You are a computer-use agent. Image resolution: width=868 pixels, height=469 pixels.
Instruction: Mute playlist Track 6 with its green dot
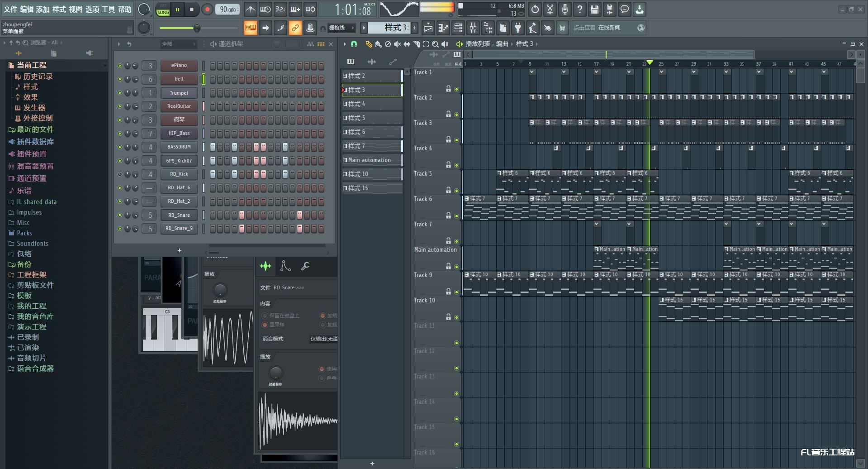[456, 216]
